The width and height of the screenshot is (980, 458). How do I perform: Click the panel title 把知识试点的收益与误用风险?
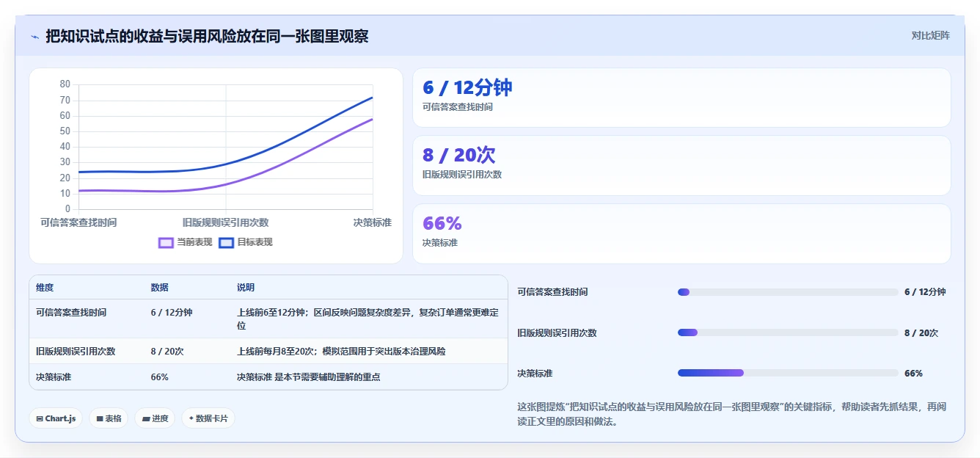(207, 36)
